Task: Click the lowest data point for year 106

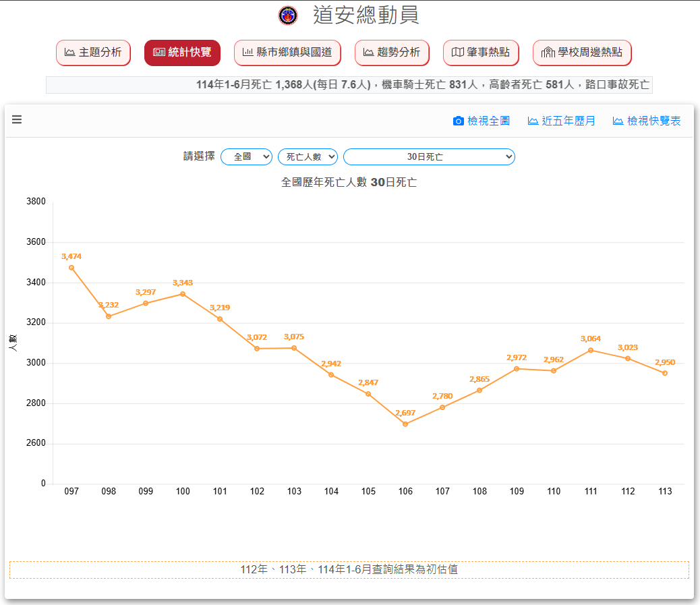Action: point(405,424)
